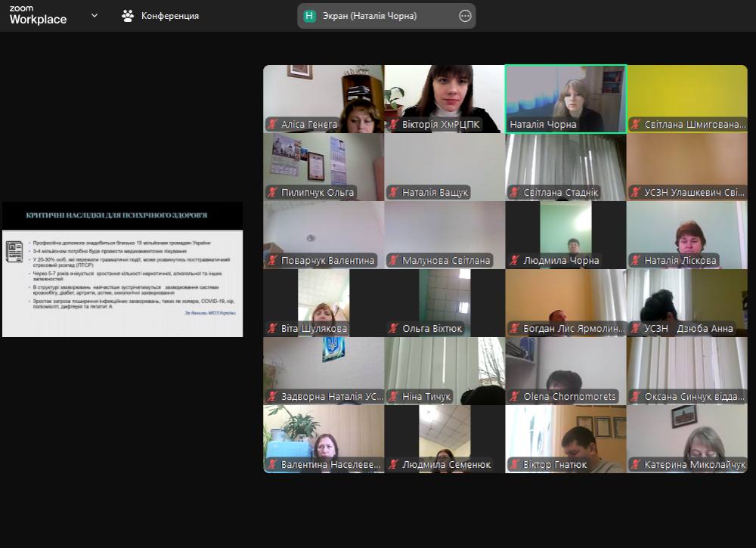Click the shared presentation slide thumbnail
This screenshot has height=548, width=756.
[x=122, y=269]
